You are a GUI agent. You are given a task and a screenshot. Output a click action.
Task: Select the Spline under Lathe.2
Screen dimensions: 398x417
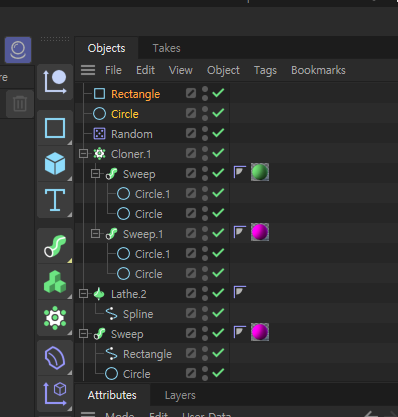tap(138, 314)
